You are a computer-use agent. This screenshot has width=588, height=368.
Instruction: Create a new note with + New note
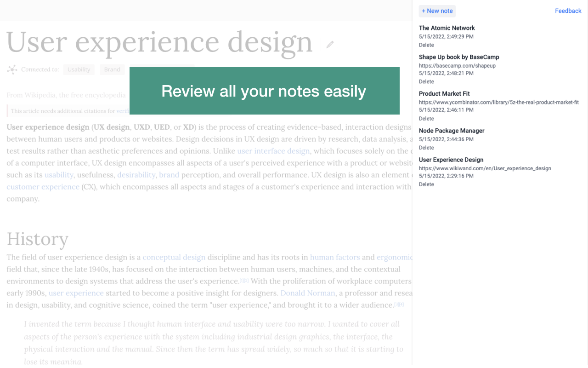(x=437, y=11)
